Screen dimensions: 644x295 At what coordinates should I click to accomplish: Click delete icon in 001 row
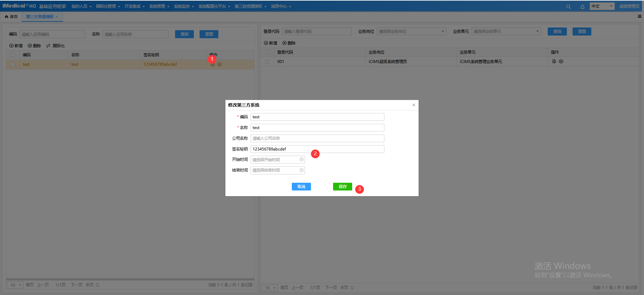pos(561,61)
